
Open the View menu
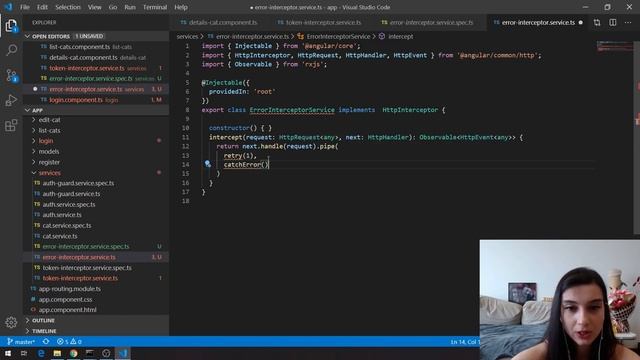pyautogui.click(x=95, y=7)
